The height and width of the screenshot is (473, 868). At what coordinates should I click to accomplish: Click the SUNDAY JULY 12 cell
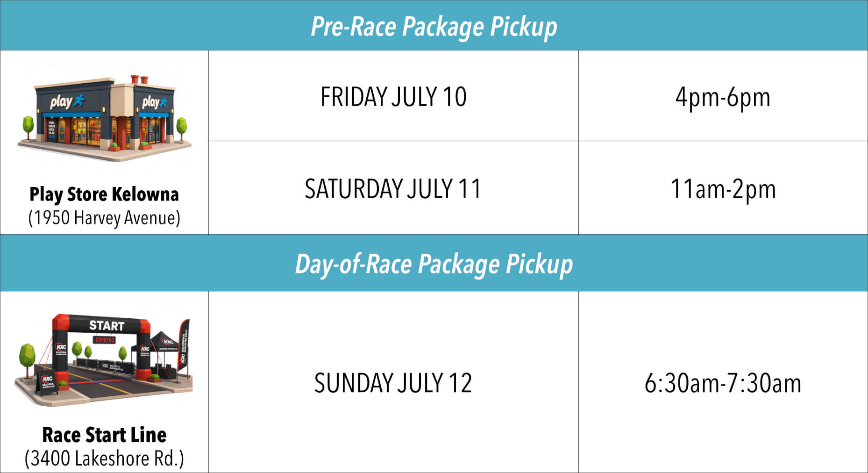393,382
